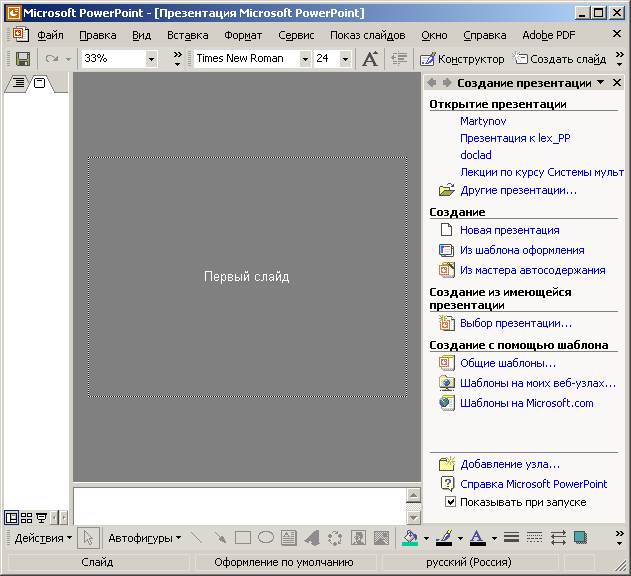Open the Сервис menu
631x576 pixels.
(x=296, y=35)
